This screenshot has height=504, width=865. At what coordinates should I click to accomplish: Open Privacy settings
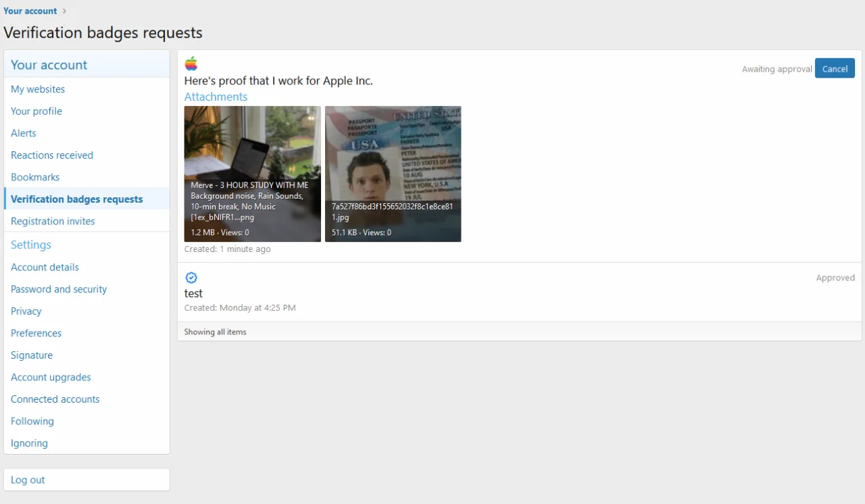(26, 311)
